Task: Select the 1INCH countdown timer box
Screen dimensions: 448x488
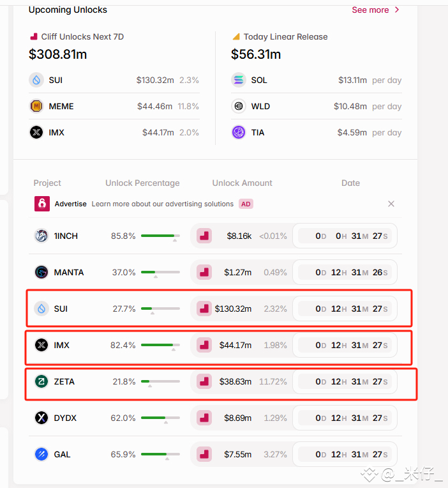Action: coord(345,236)
